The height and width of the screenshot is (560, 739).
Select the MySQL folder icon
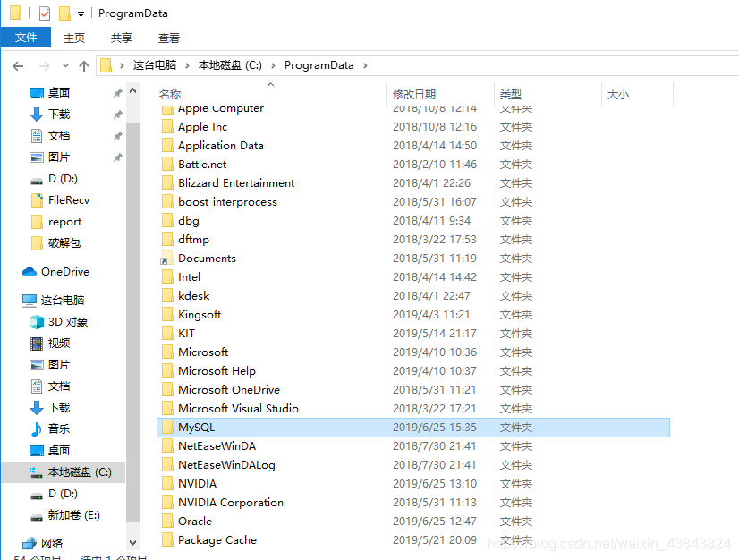click(166, 427)
